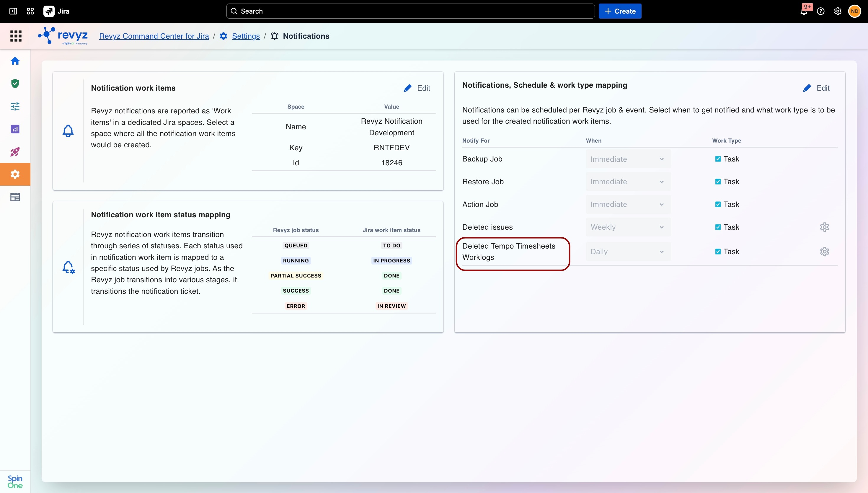Screen dimensions: 868x493
Task: Open the shield check sidebar icon
Action: click(15, 84)
